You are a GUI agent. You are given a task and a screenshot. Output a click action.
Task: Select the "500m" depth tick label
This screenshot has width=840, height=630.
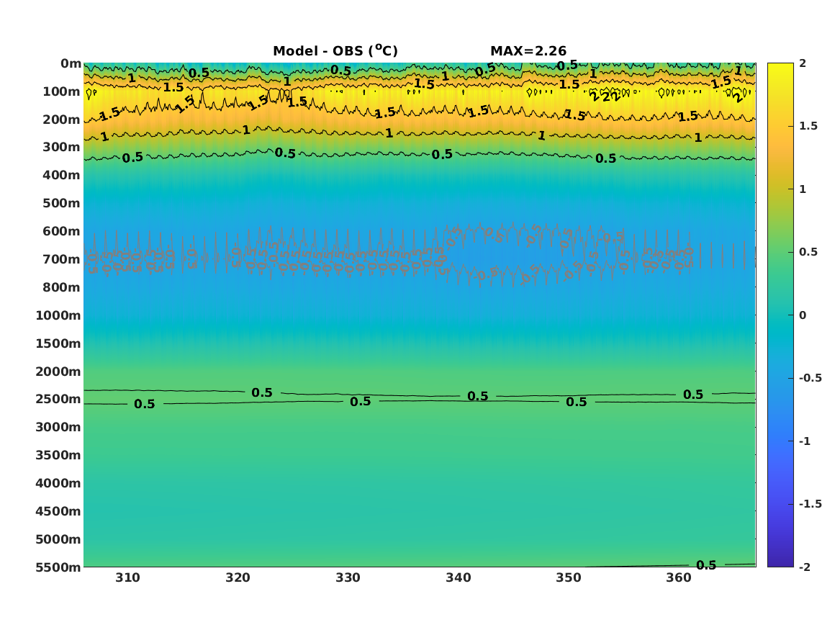62,204
